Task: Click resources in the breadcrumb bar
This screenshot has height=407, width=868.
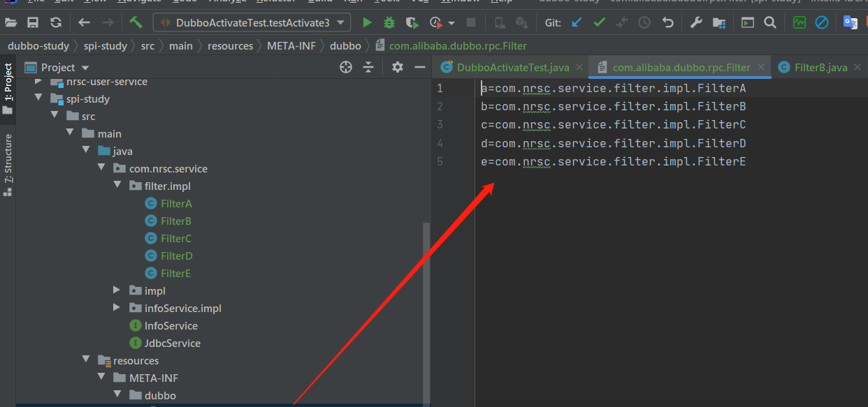Action: (x=230, y=46)
